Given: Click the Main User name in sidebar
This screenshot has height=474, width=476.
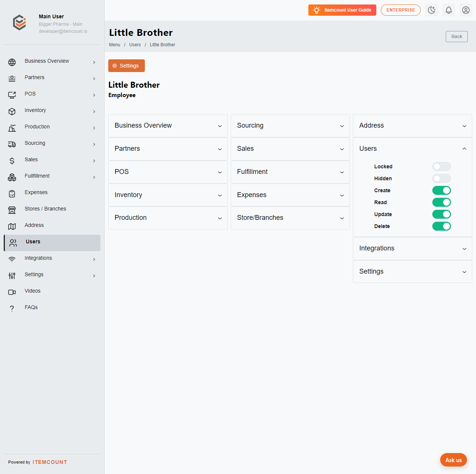Looking at the screenshot, I should point(51,16).
